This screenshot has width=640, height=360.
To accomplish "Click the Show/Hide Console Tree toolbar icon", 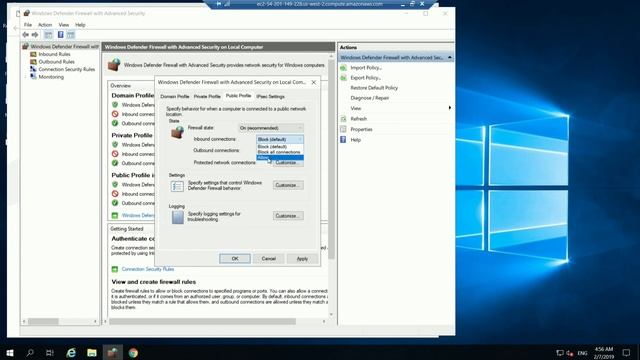I will point(48,35).
